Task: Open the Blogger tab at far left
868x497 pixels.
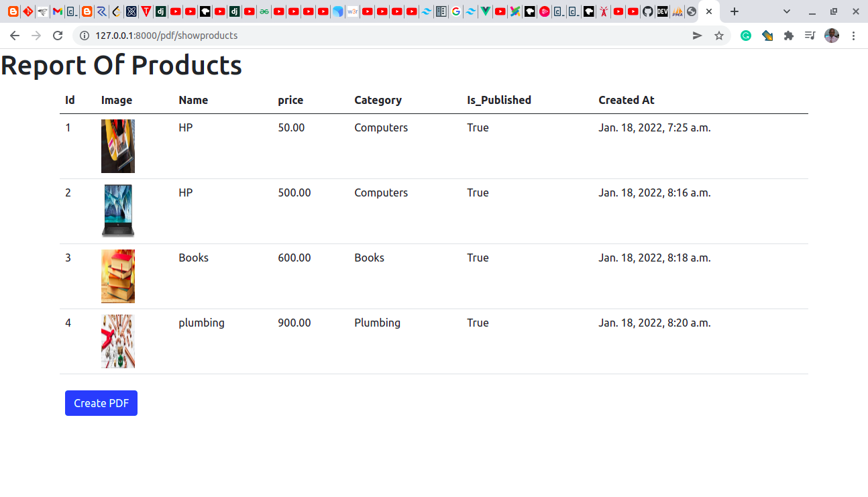Action: (13, 11)
